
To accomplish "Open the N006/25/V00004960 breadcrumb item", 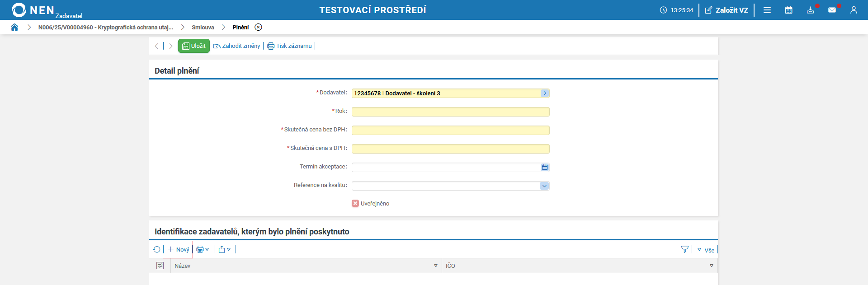I will coord(106,27).
